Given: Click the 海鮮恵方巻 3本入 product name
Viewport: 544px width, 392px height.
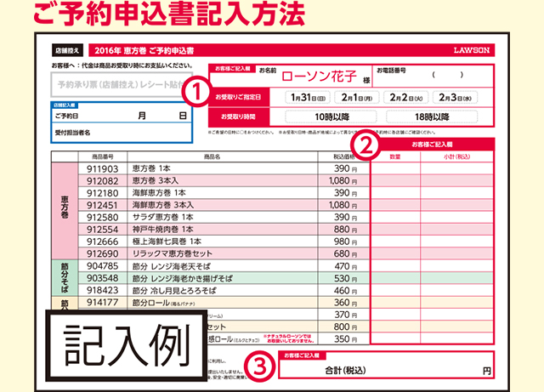Looking at the screenshot, I should pyautogui.click(x=163, y=205).
